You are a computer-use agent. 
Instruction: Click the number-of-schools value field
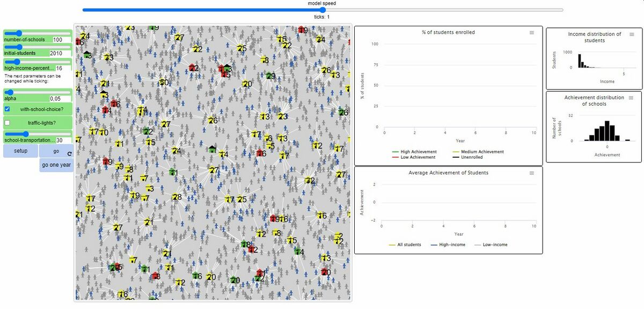tap(61, 40)
